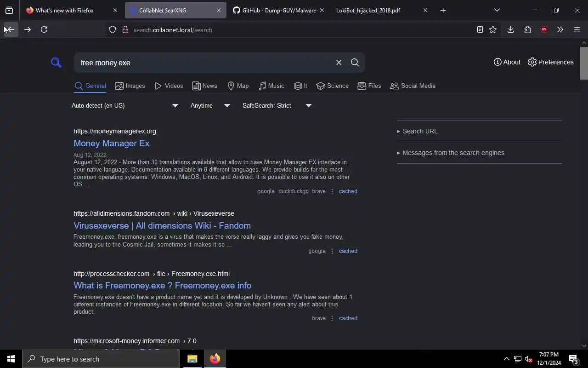The image size is (588, 368).
Task: Open cached link for Virusexeverse result
Action: pyautogui.click(x=348, y=251)
